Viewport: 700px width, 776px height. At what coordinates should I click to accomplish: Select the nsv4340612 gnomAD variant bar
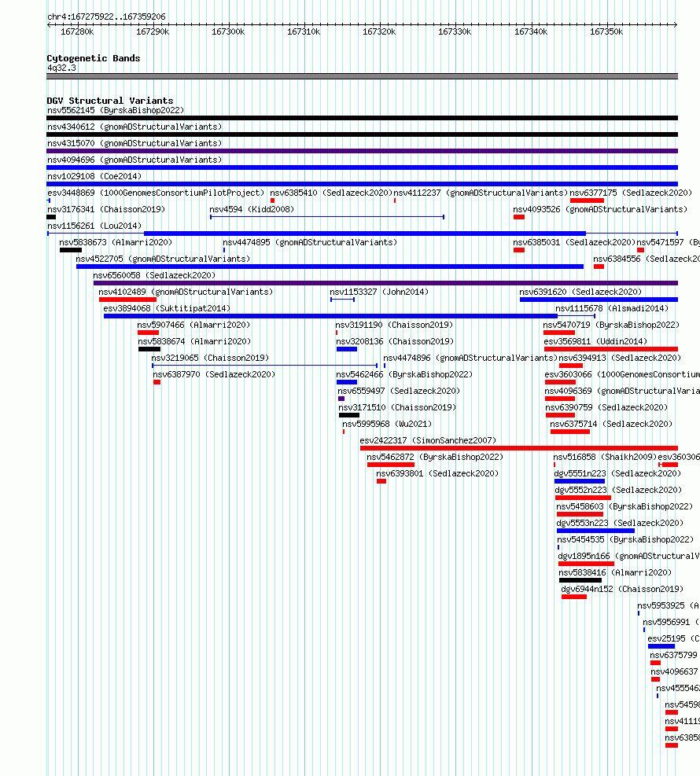[362, 134]
